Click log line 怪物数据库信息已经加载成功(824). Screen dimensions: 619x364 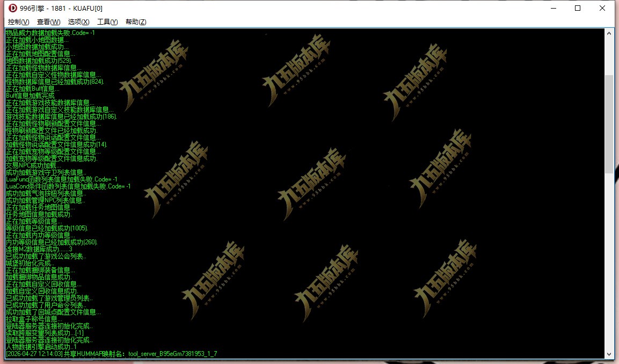coord(55,82)
